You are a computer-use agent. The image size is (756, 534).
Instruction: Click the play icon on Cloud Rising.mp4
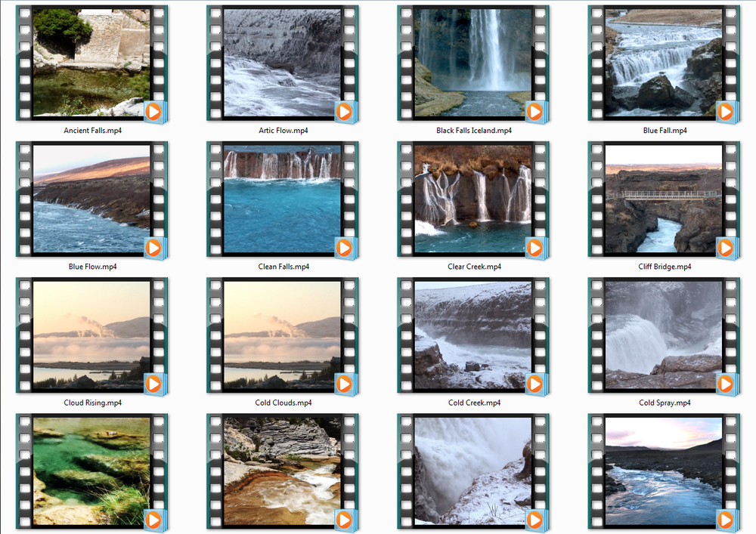click(154, 384)
